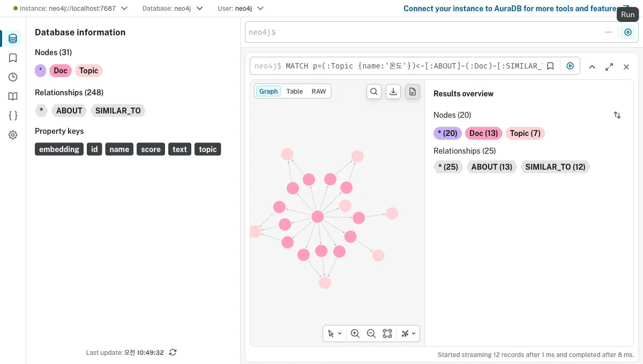Select the * (25) relationships chip
This screenshot has width=643, height=364.
coord(448,167)
